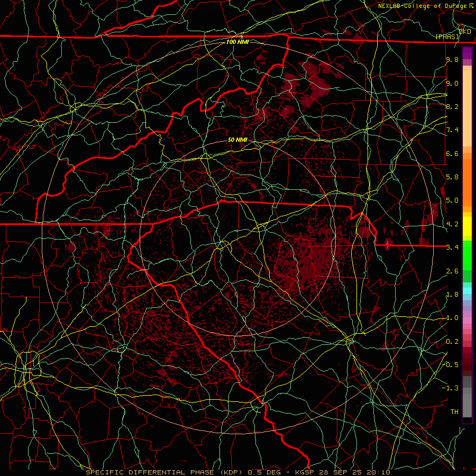Image resolution: width=476 pixels, height=476 pixels.
Task: Pick the gray color band at scale bottom
Action: click(467, 402)
